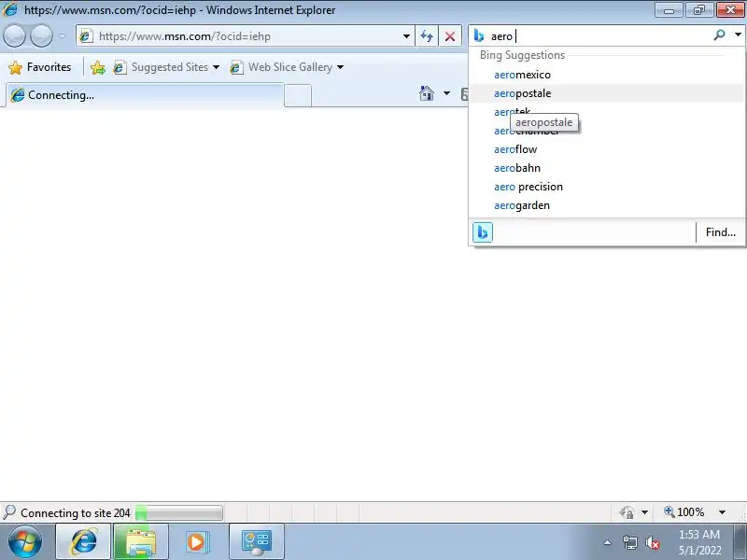
Task: Open Web Slice Gallery link
Action: pos(281,67)
